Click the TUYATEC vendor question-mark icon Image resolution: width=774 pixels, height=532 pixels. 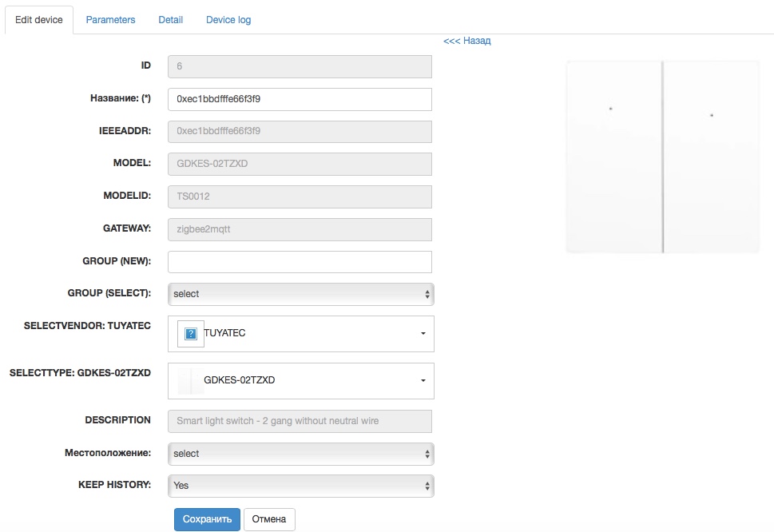coord(191,334)
